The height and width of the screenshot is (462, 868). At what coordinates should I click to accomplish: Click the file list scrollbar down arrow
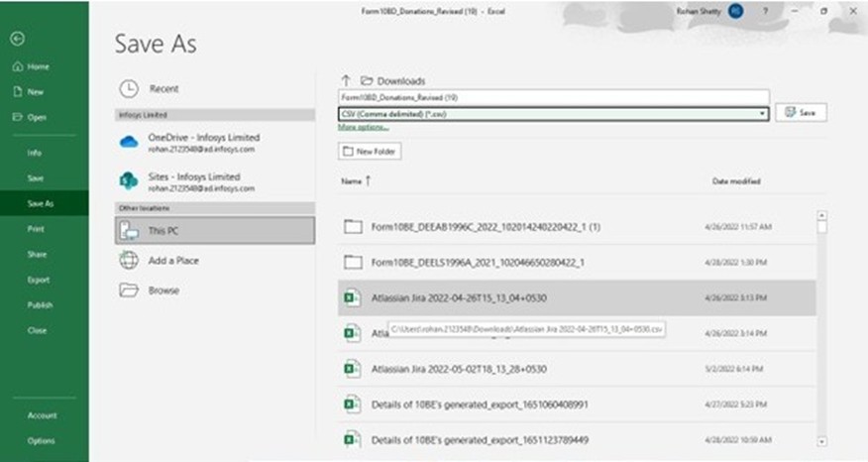(x=822, y=441)
